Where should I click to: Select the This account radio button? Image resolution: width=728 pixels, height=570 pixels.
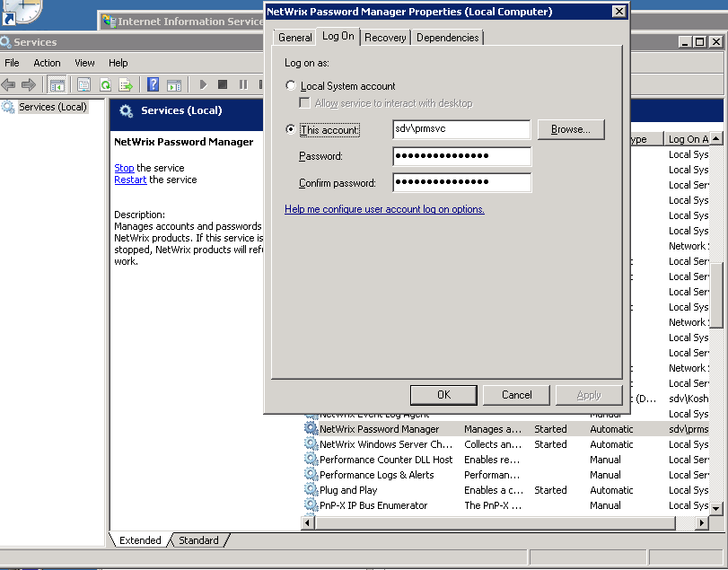tap(290, 130)
